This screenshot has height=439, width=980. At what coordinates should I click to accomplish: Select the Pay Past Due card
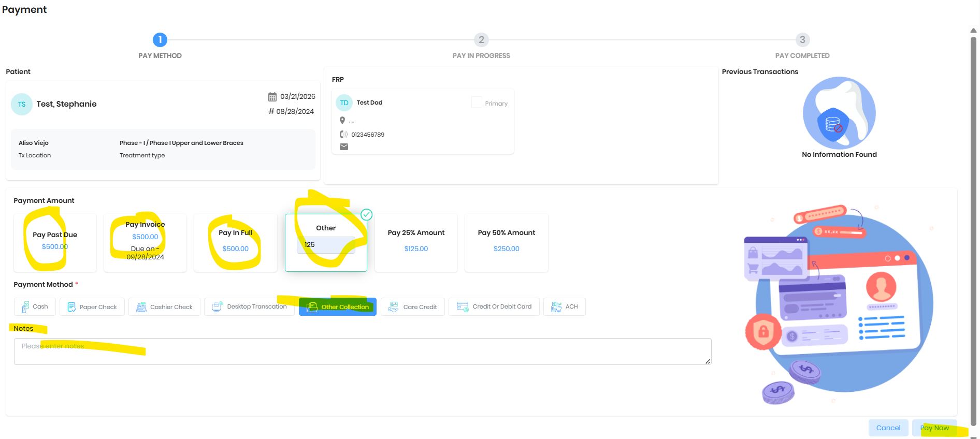pyautogui.click(x=55, y=242)
